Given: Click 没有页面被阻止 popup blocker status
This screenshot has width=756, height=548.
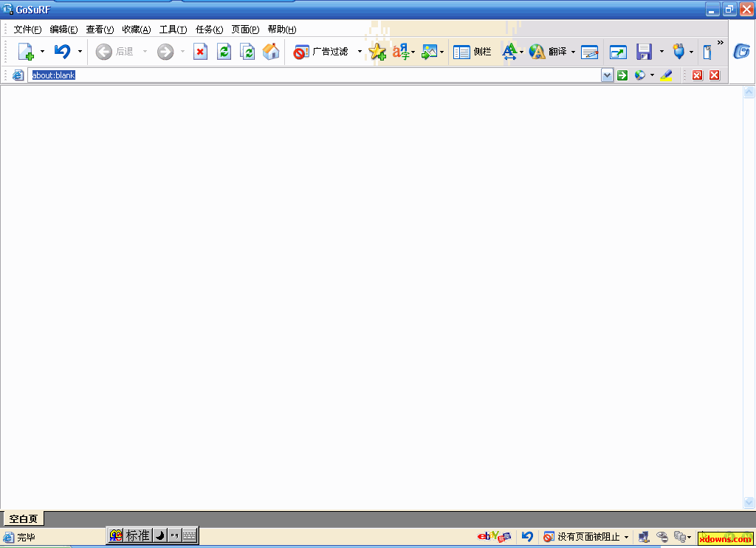Looking at the screenshot, I should [585, 536].
